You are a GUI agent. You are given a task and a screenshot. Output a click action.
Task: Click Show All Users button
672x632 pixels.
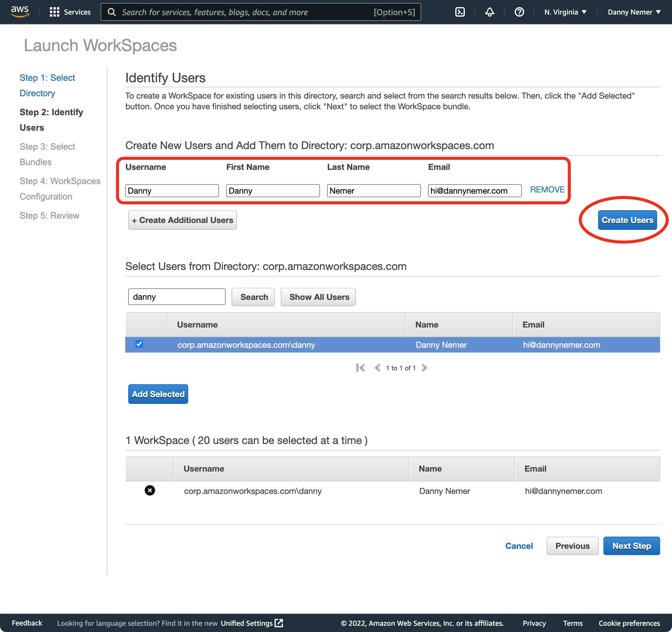point(318,297)
